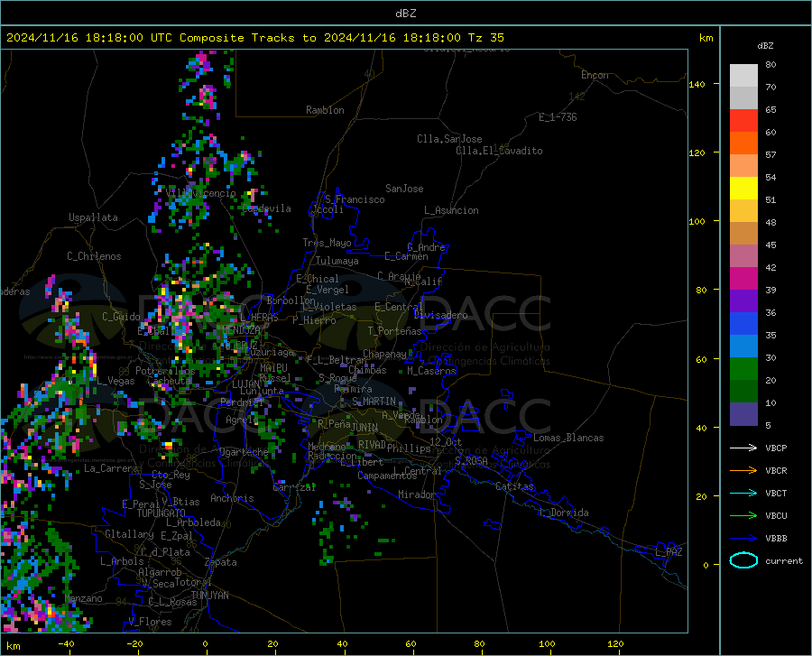
Task: Click the 'VBCP' legend label
Action: (x=776, y=448)
